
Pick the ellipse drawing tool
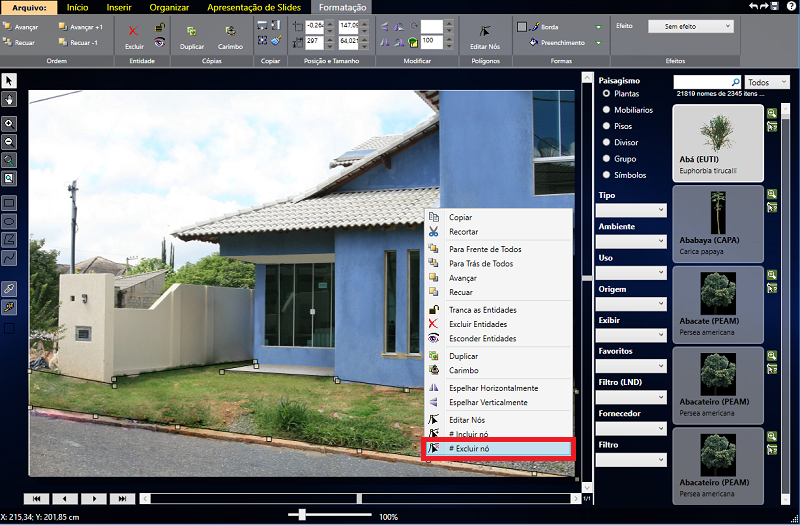[x=10, y=221]
